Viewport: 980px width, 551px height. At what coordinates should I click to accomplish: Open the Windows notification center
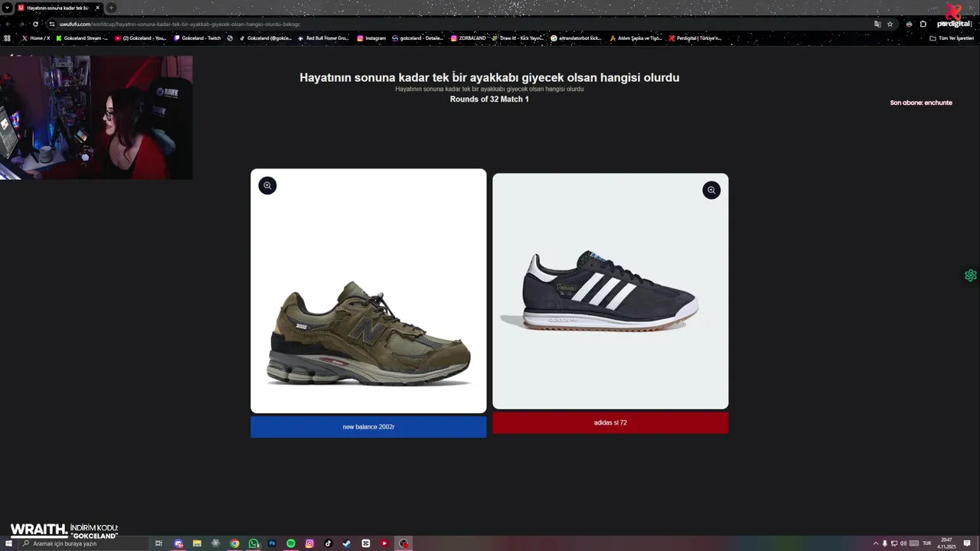click(968, 543)
